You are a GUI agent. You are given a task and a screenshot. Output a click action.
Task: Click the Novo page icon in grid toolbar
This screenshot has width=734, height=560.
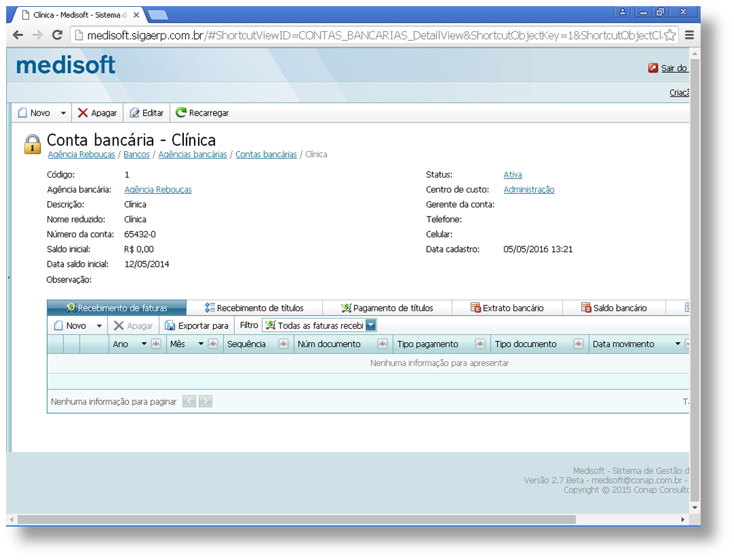pyautogui.click(x=58, y=326)
